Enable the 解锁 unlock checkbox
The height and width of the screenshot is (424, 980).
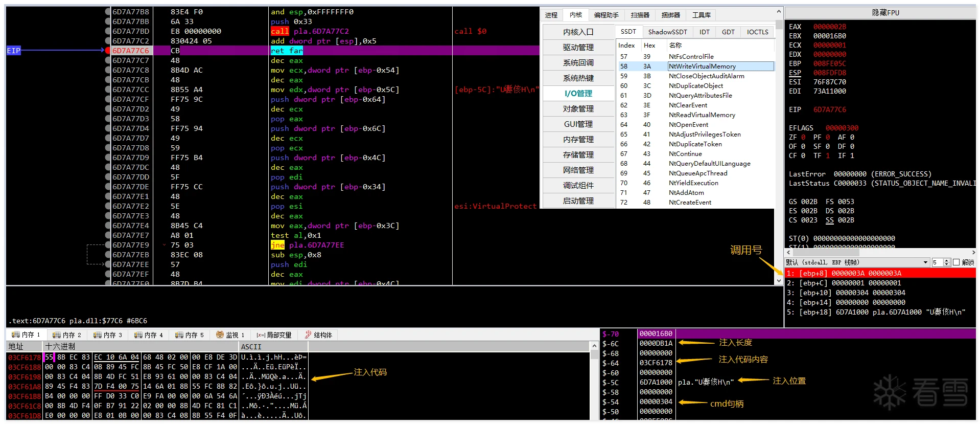coord(956,262)
